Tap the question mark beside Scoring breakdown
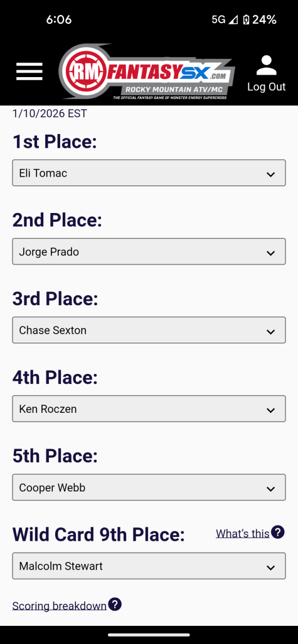The width and height of the screenshot is (298, 644). 115,605
